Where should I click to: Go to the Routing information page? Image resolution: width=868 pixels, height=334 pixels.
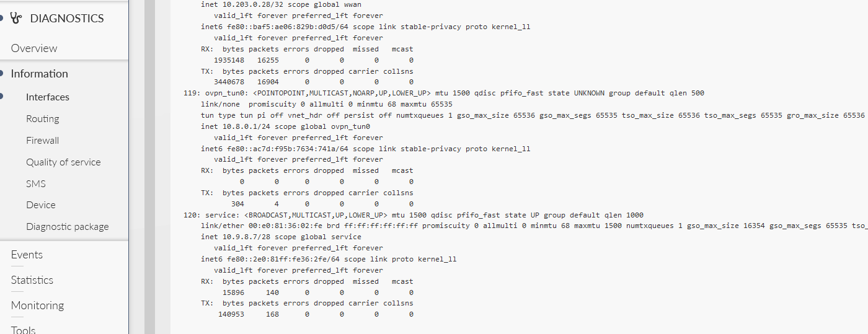(43, 119)
